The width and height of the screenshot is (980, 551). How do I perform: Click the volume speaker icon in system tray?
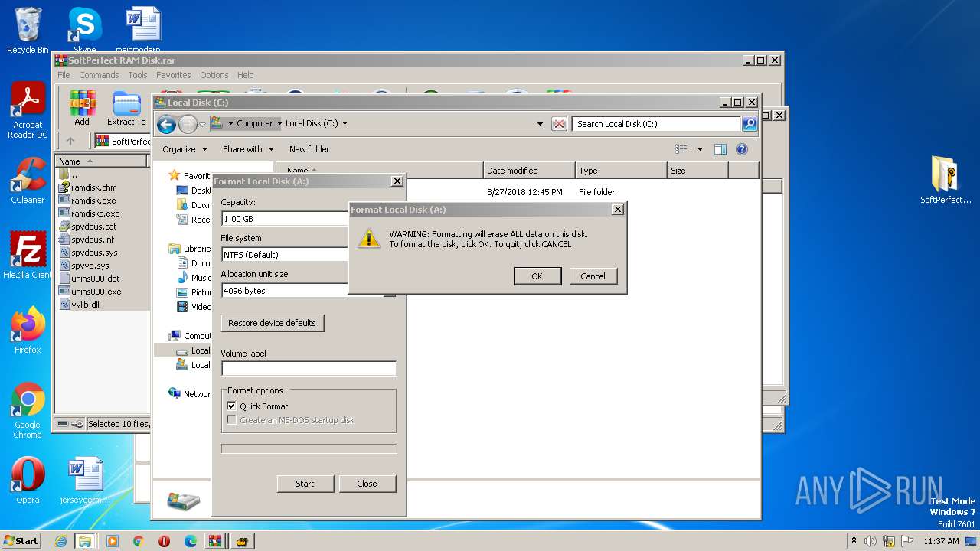click(x=871, y=541)
